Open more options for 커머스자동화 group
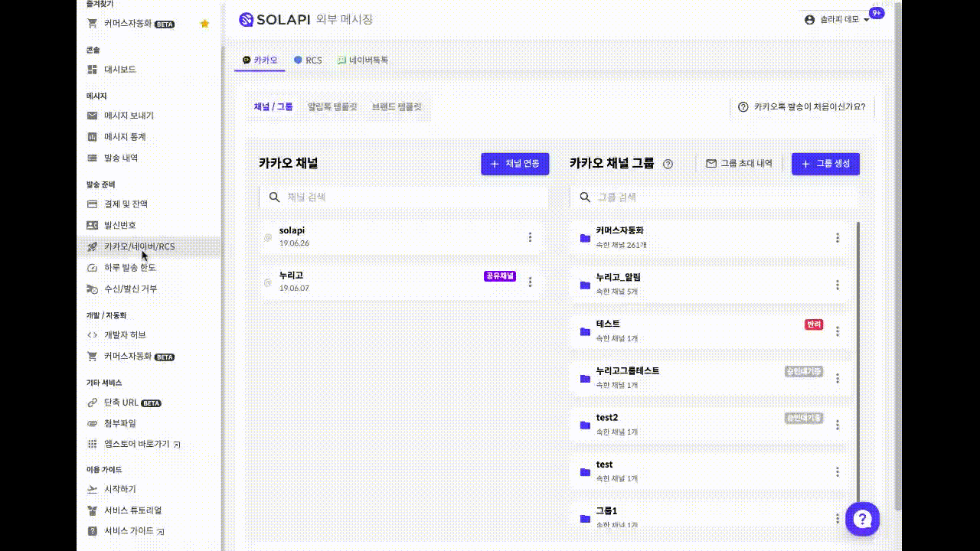The height and width of the screenshot is (551, 980). (x=838, y=238)
